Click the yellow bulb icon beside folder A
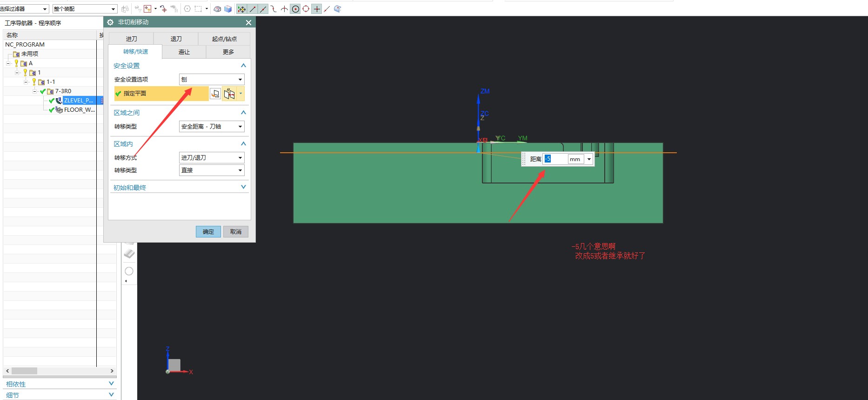The height and width of the screenshot is (400, 868). (16, 63)
